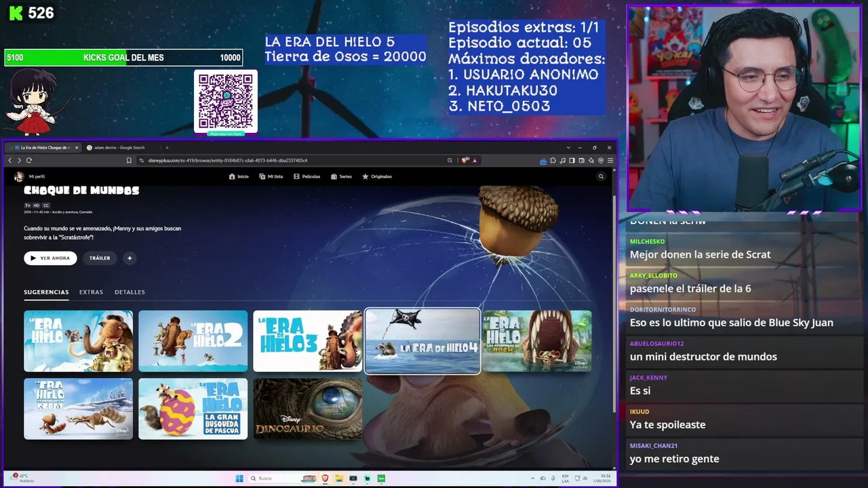The width and height of the screenshot is (868, 488).
Task: Open Brave browser from the taskbar
Action: [325, 479]
